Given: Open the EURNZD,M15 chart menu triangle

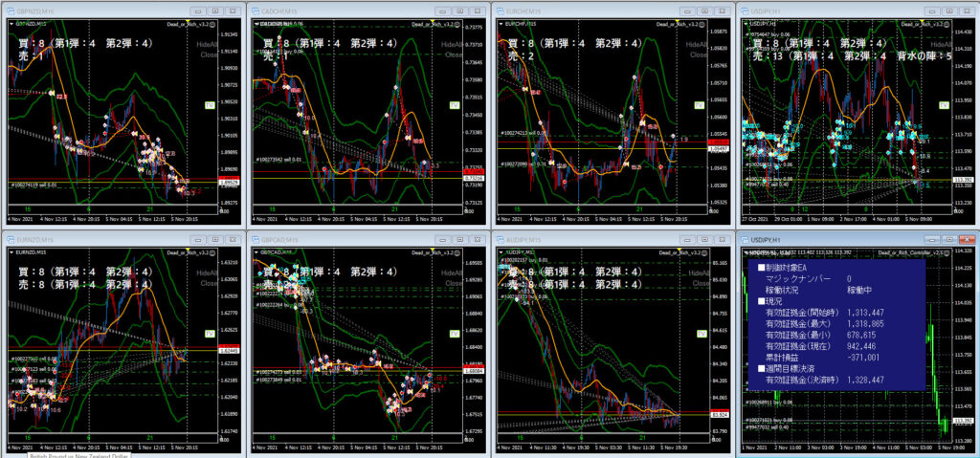Looking at the screenshot, I should pyautogui.click(x=11, y=251).
